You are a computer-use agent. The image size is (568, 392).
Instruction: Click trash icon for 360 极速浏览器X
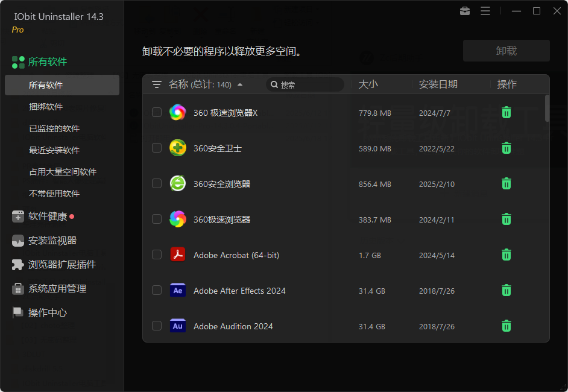point(506,113)
